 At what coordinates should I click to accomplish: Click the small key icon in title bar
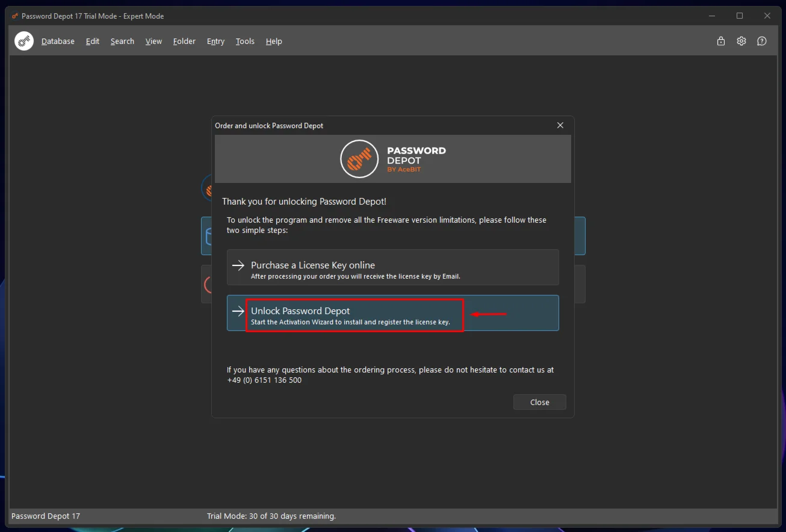click(15, 16)
